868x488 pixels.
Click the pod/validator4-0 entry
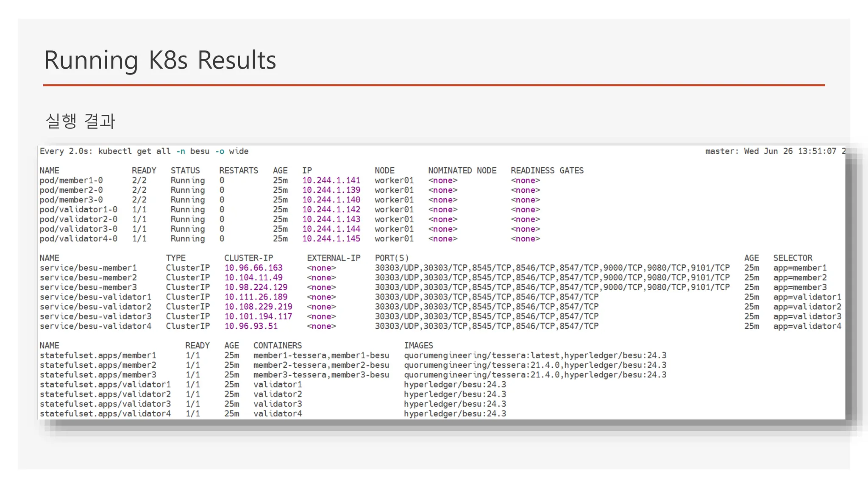tap(78, 239)
